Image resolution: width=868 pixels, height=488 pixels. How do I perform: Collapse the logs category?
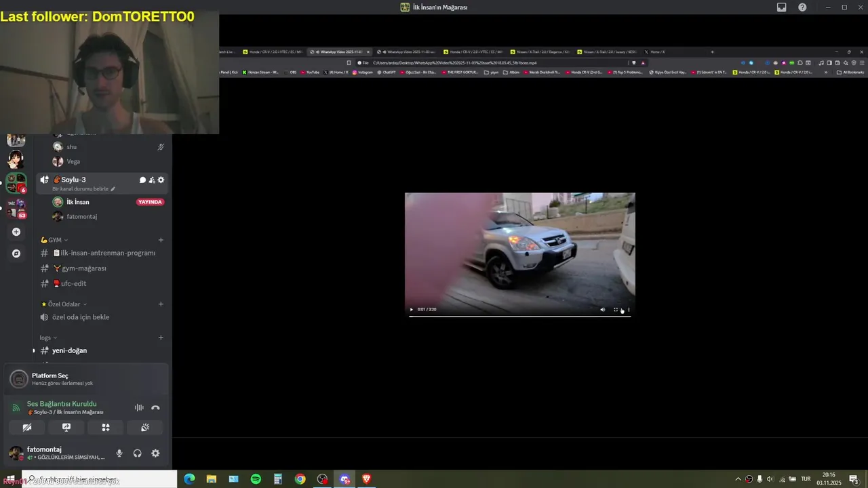tap(48, 338)
